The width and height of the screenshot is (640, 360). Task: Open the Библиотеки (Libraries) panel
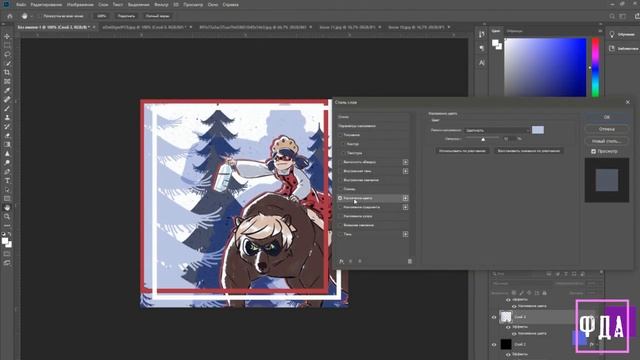pos(624,49)
